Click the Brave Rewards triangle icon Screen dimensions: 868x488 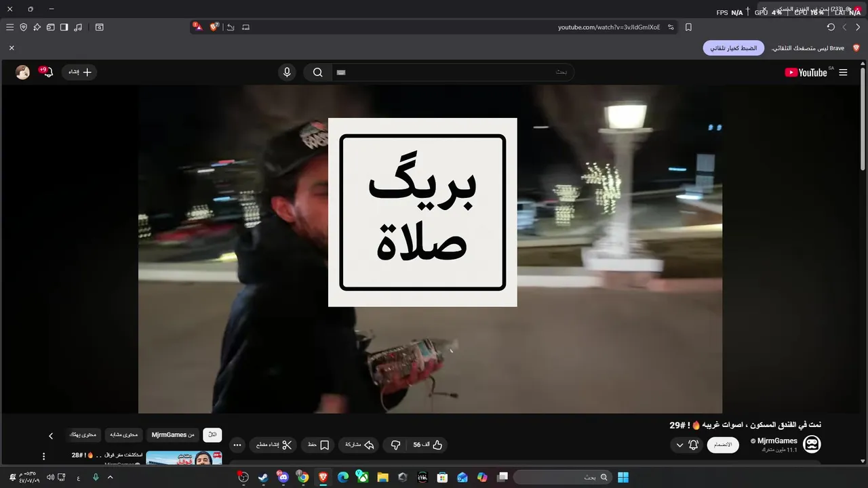[x=197, y=27]
